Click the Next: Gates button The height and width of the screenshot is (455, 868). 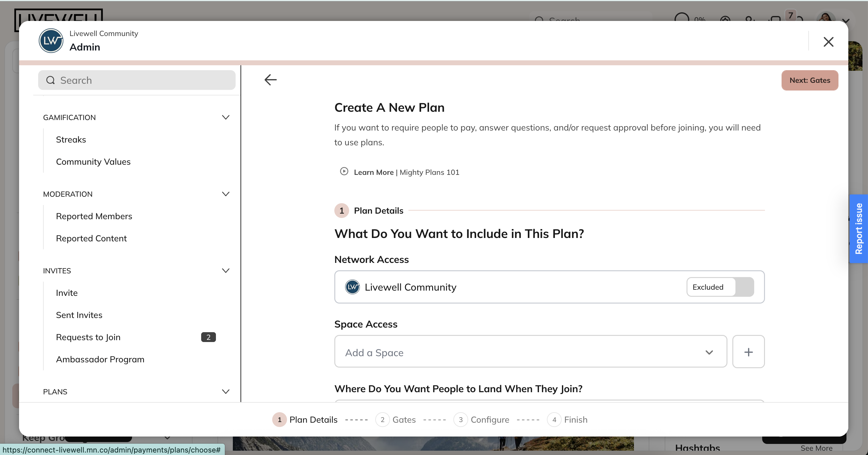[810, 80]
